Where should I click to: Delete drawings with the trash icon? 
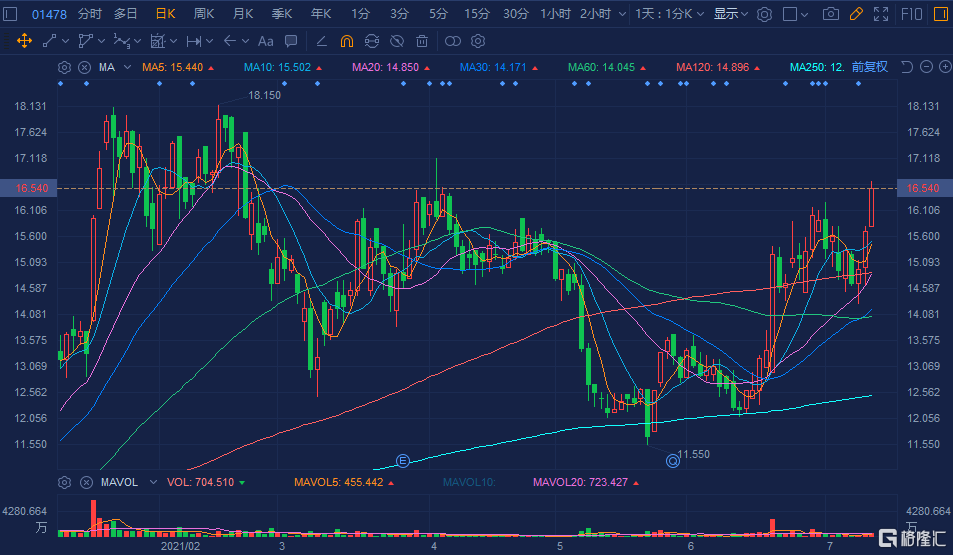click(422, 41)
